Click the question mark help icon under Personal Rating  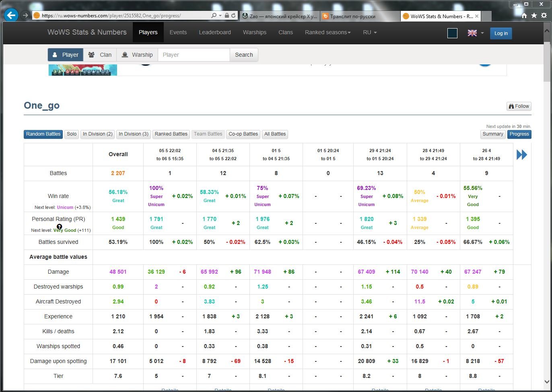point(60,226)
